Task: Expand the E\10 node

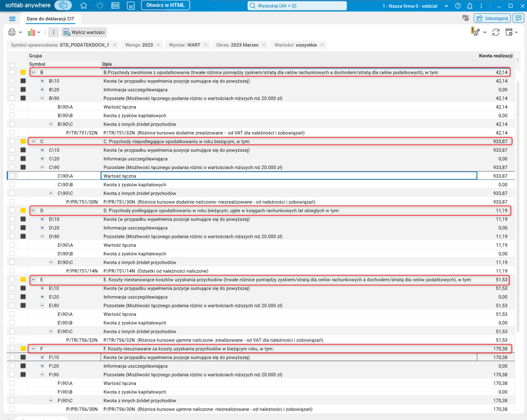Action: [x=42, y=288]
